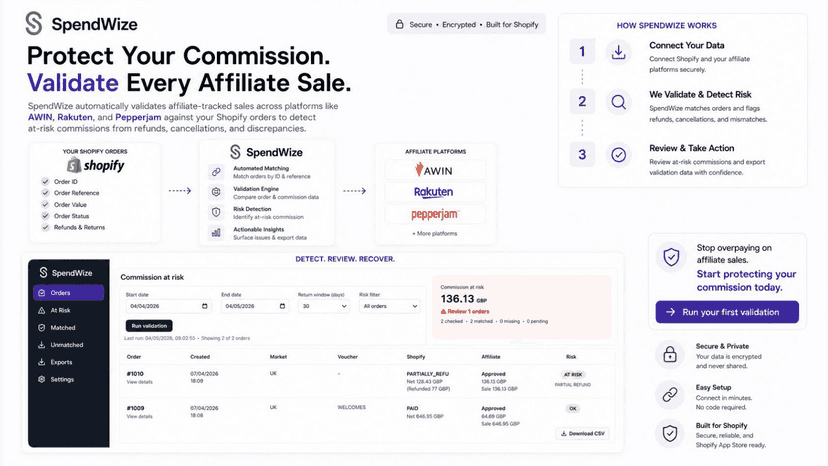This screenshot has height=466, width=828.
Task: Click the Validation Engine icon
Action: pyautogui.click(x=216, y=192)
